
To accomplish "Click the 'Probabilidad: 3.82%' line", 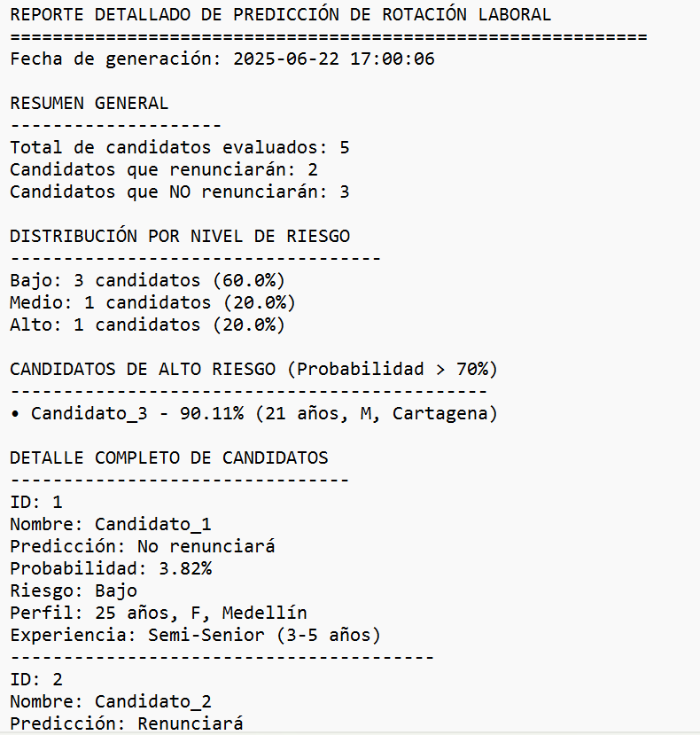I will tap(111, 568).
